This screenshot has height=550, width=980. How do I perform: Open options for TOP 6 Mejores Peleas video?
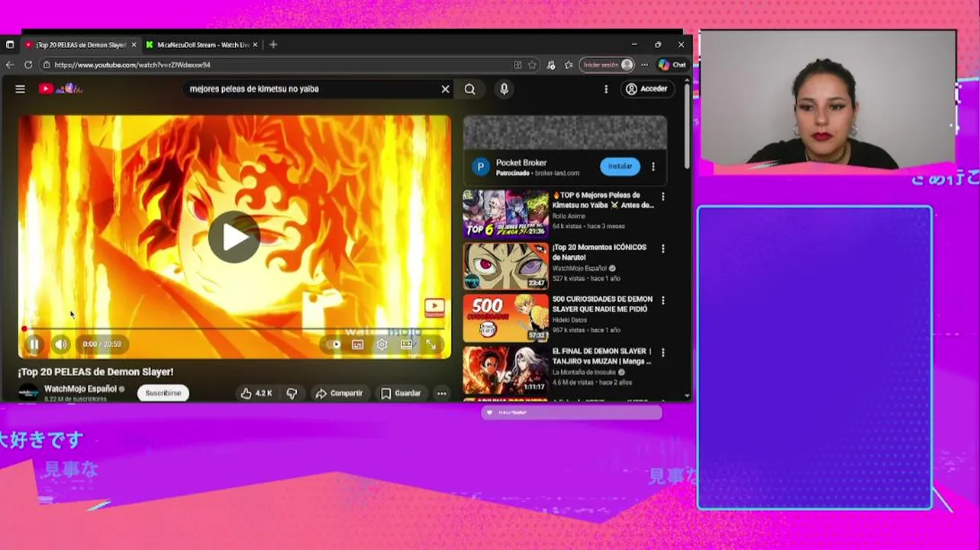click(x=662, y=197)
